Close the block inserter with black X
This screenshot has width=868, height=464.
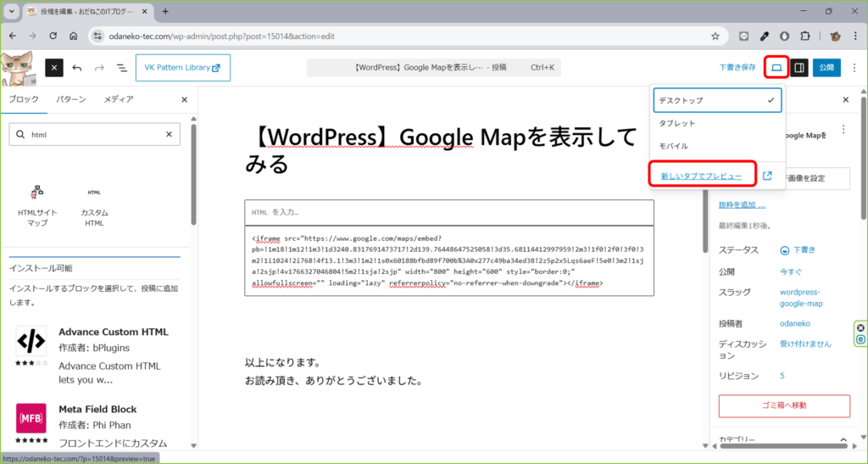coord(54,68)
